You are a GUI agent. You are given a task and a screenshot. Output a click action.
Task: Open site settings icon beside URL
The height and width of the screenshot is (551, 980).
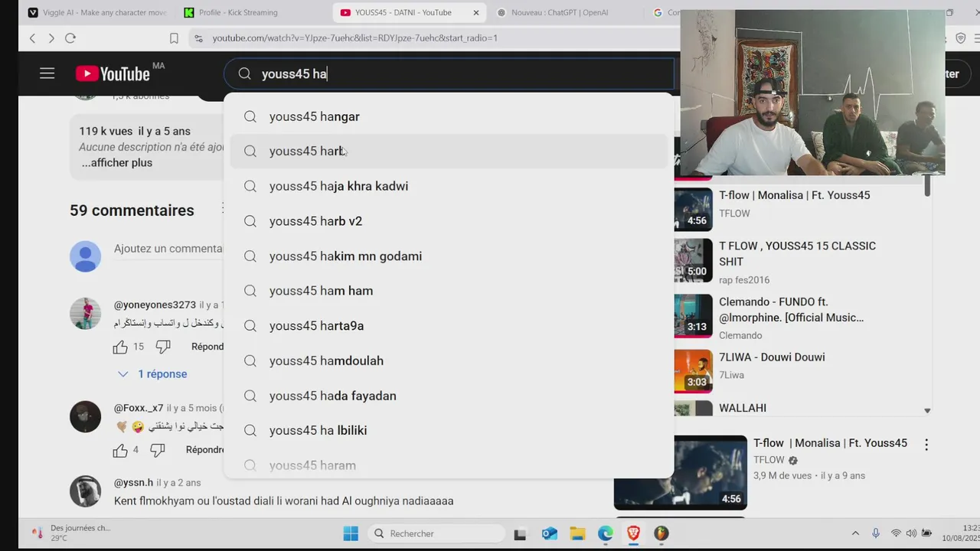pyautogui.click(x=198, y=38)
